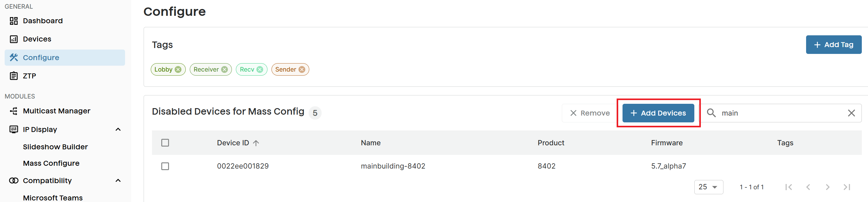Check the box for device 0022ee001829

[x=165, y=166]
